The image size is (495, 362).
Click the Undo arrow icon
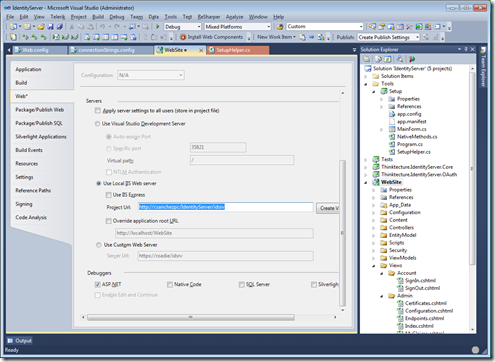pyautogui.click(x=102, y=27)
